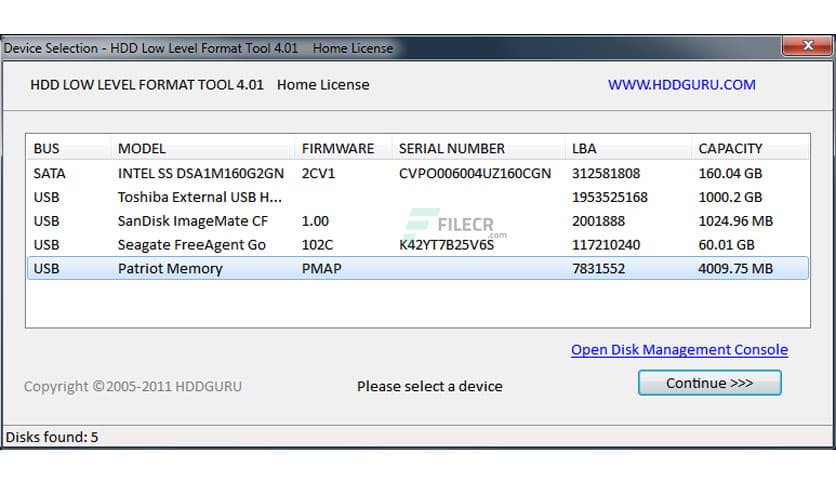836x484 pixels.
Task: Visit the WWW.HDDGURU.COM link
Action: point(681,85)
